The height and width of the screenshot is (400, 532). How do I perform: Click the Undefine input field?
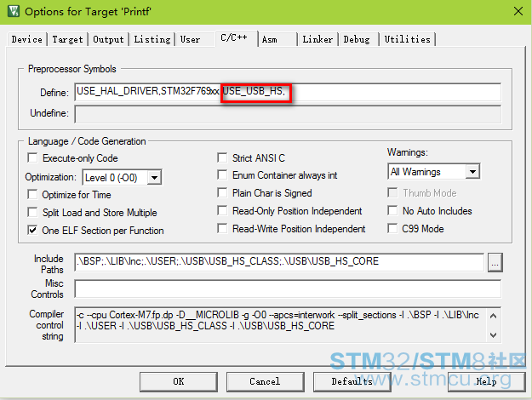coord(288,114)
